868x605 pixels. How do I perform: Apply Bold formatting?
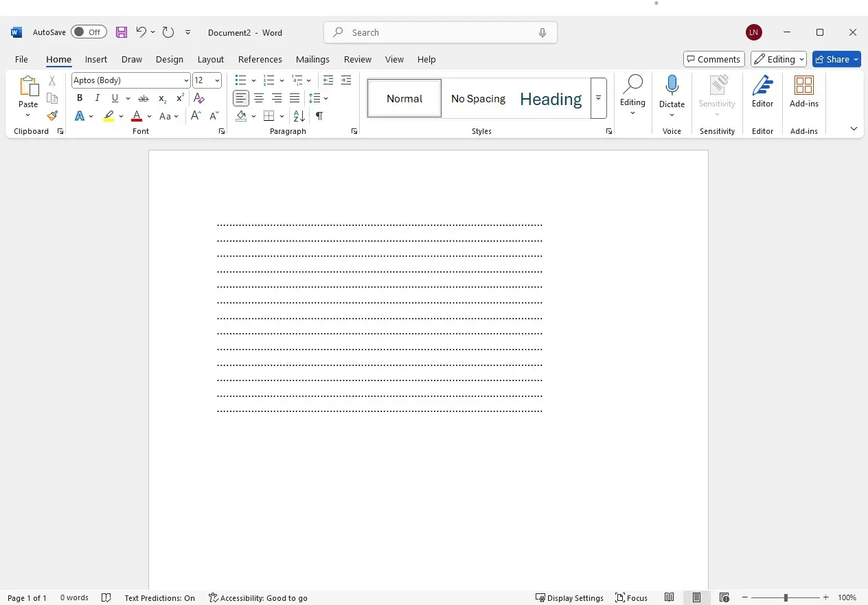pyautogui.click(x=80, y=98)
